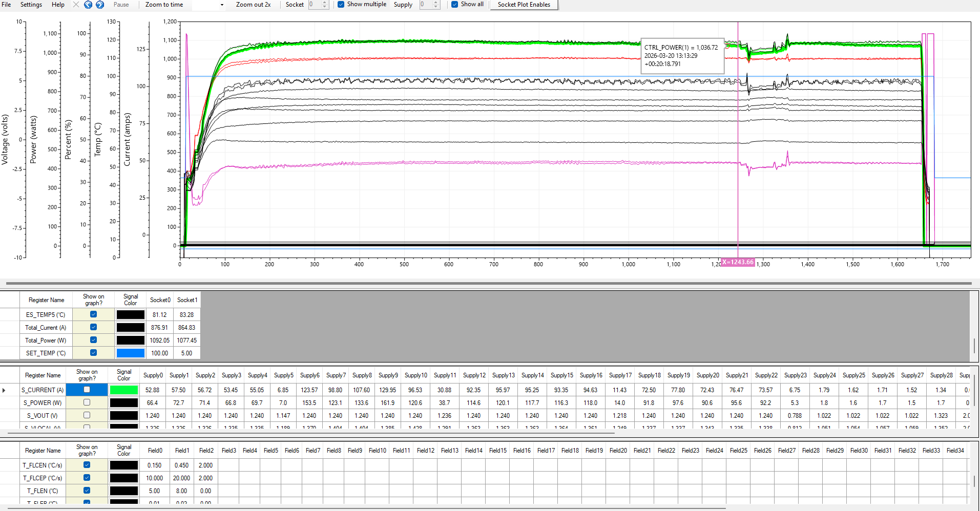Select the ES_TEMP5 (°C) register name

tap(46, 315)
